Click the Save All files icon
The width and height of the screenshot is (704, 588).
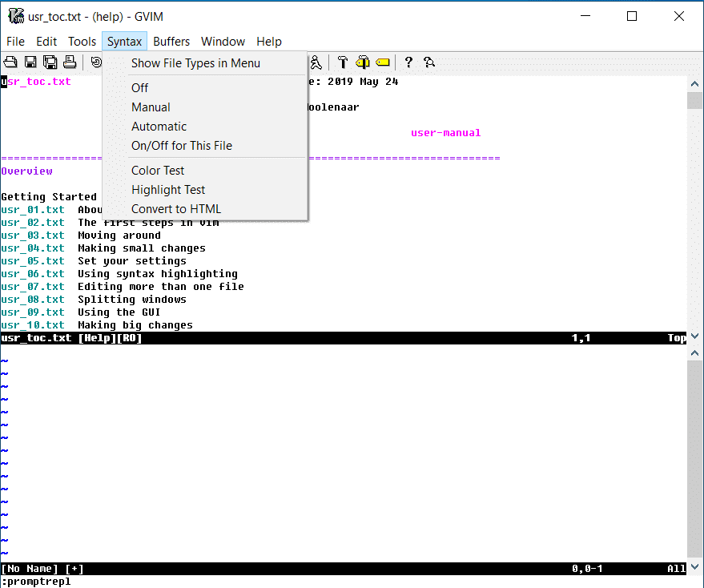(x=50, y=62)
